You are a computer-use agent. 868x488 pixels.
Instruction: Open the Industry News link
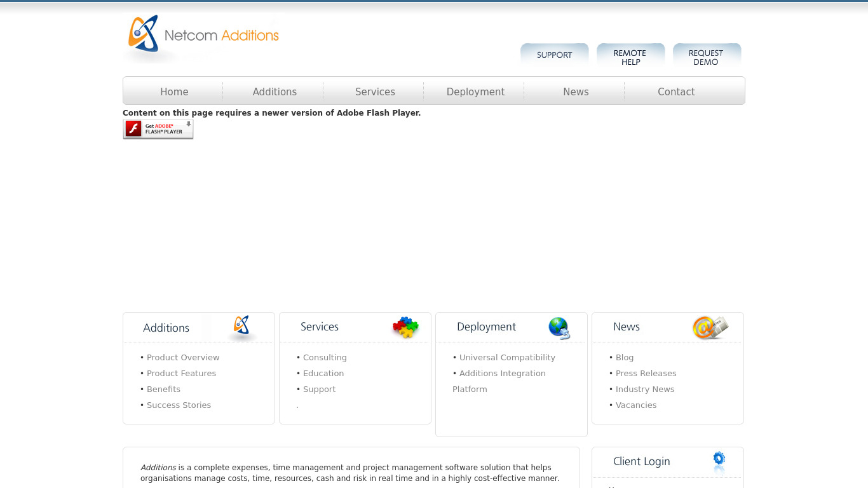645,389
